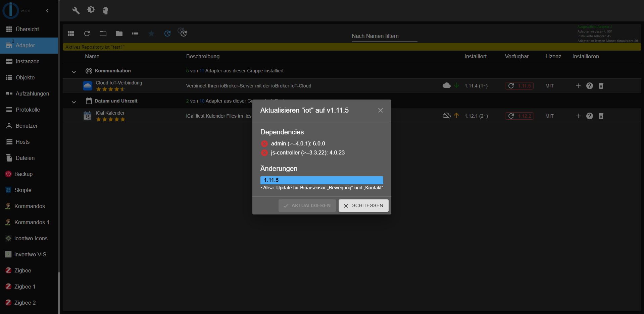Add an instance of Cloud IoT-Verbindung
Viewport: 644px width, 314px height.
[578, 86]
